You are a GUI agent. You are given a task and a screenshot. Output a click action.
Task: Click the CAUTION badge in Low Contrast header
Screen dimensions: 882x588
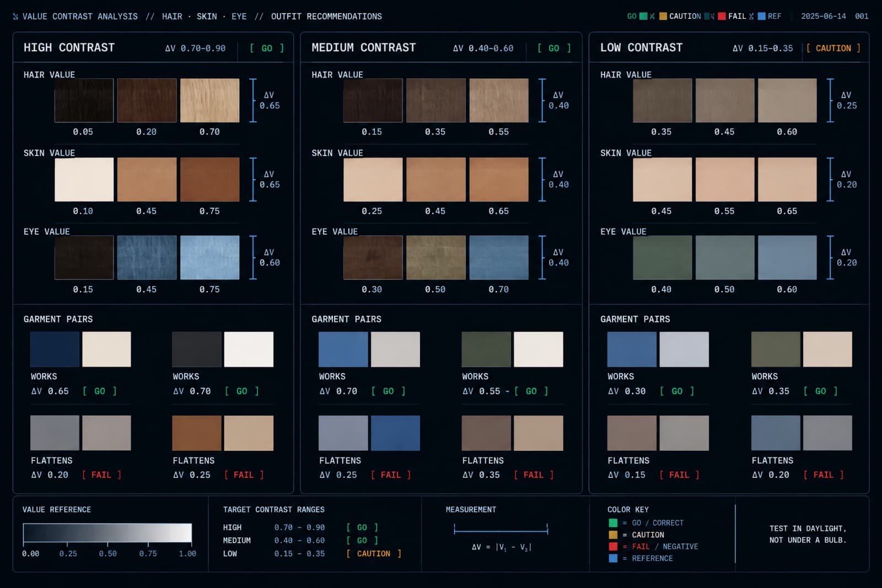(833, 48)
